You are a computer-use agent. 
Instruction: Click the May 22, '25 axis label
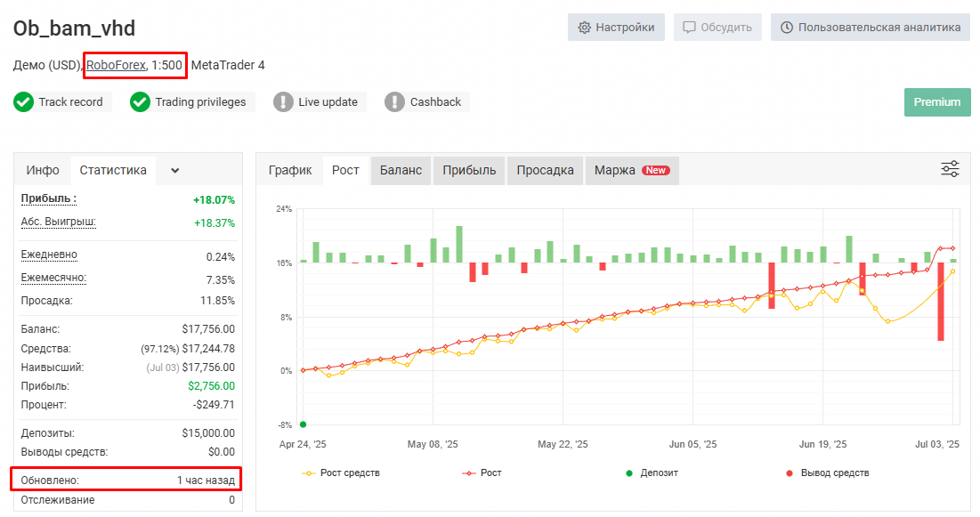pyautogui.click(x=563, y=445)
